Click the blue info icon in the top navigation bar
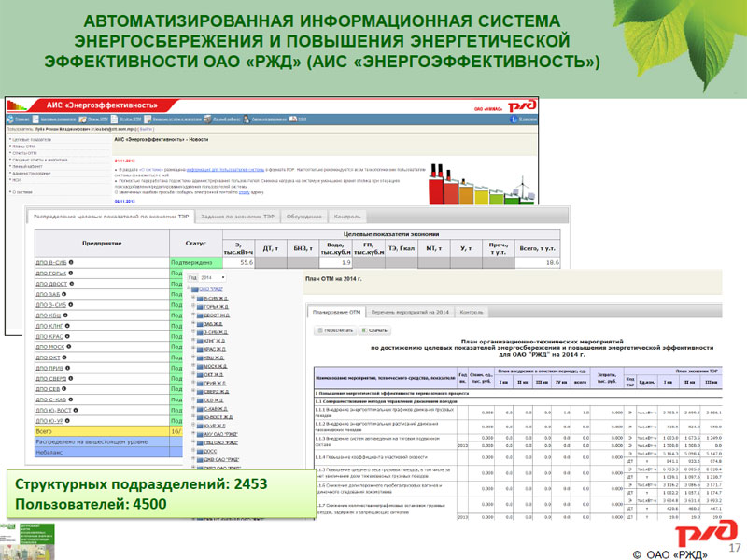The image size is (747, 560). coord(513,119)
